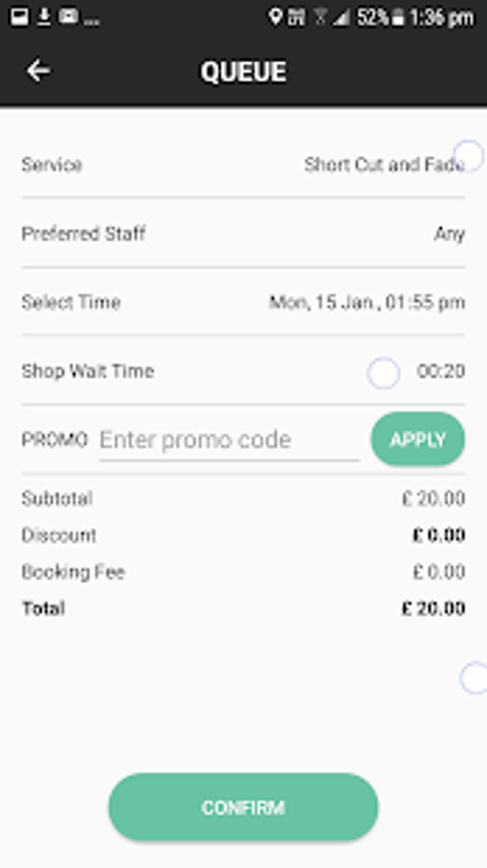Tap the download icon in the status bar
Viewport: 487px width, 868px height.
click(44, 17)
